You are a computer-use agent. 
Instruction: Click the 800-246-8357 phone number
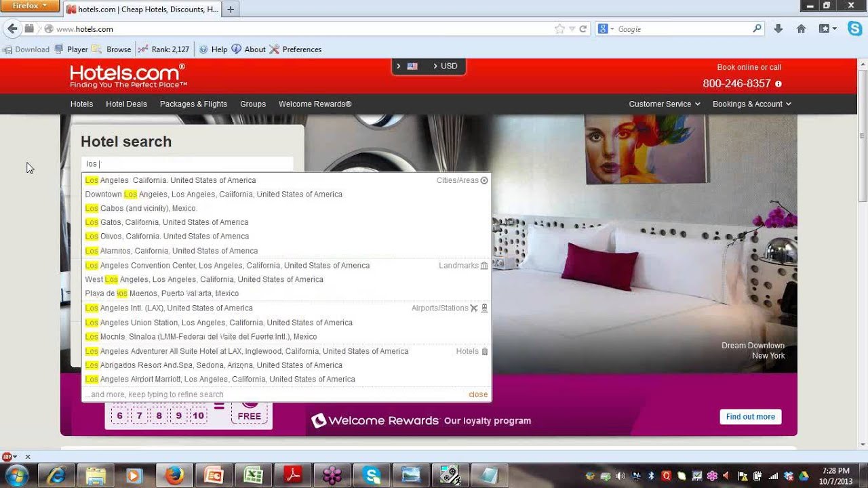tap(736, 84)
